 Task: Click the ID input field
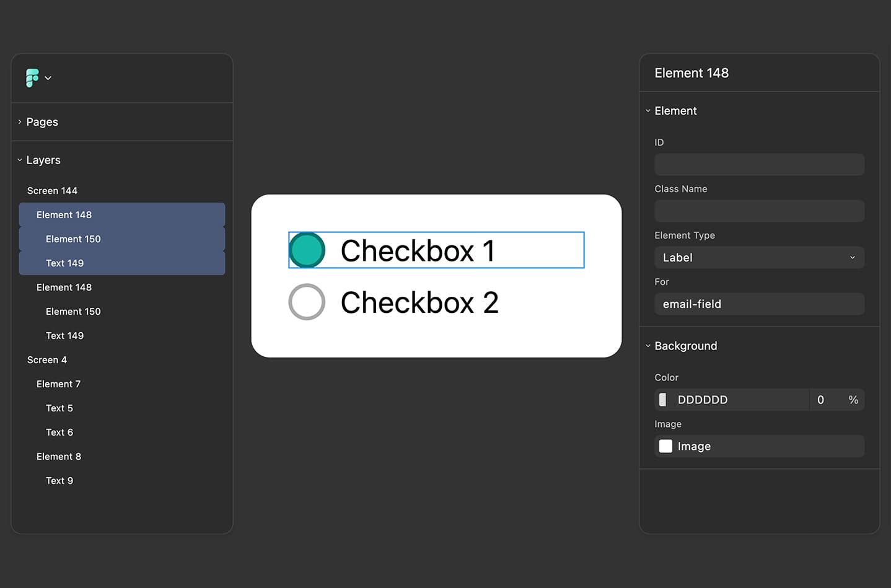click(759, 164)
